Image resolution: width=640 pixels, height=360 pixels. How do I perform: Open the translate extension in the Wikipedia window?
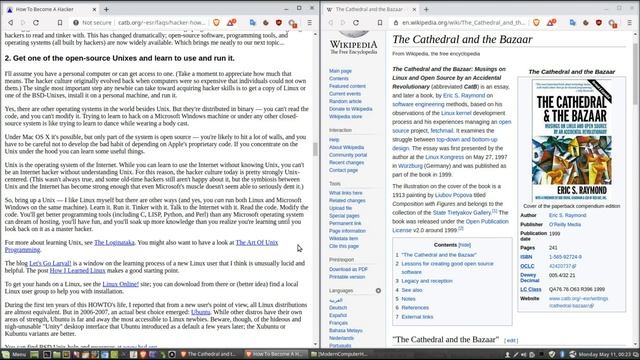pyautogui.click(x=573, y=23)
